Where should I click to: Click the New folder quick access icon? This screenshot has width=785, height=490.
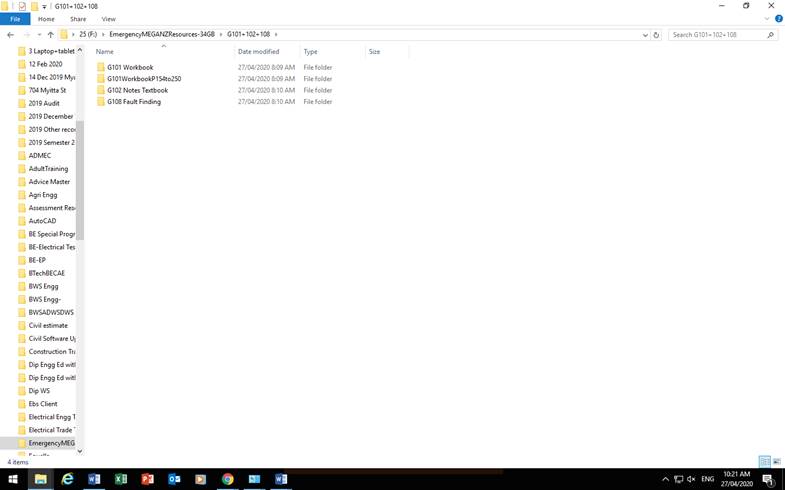(35, 6)
